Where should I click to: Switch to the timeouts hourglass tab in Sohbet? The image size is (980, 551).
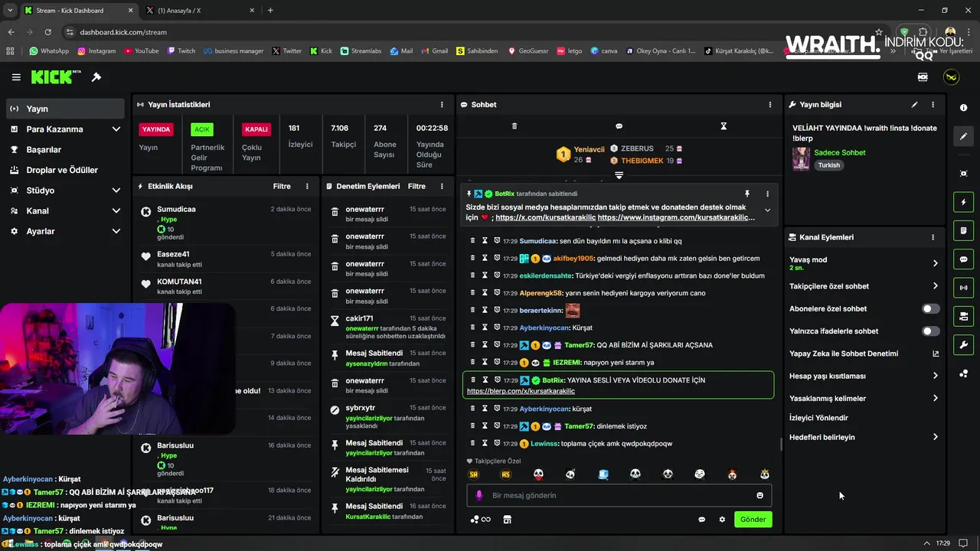[x=724, y=126]
